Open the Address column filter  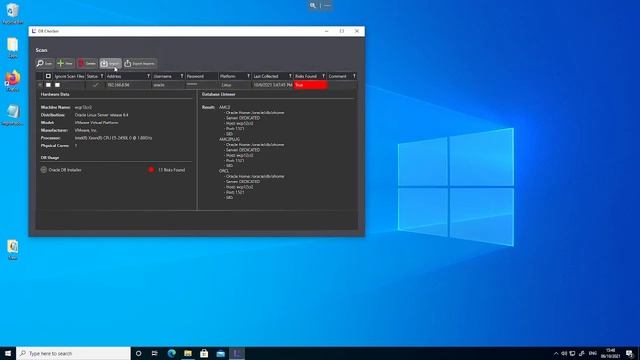tap(148, 76)
